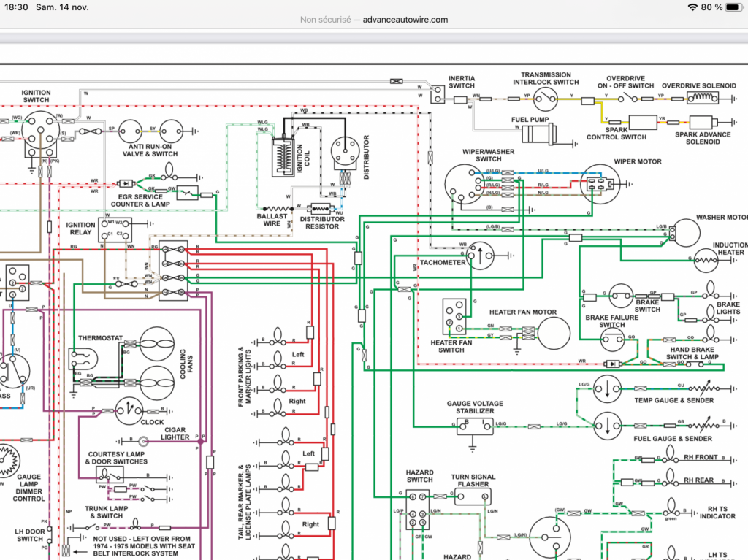Click the Tachometer gauge symbol
This screenshot has height=560, width=748.
[x=481, y=256]
